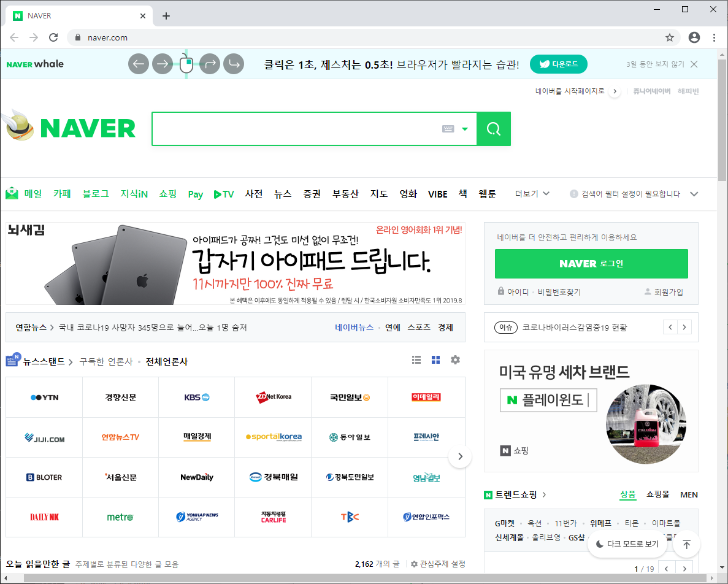Click the YTN press logo

pyautogui.click(x=45, y=398)
